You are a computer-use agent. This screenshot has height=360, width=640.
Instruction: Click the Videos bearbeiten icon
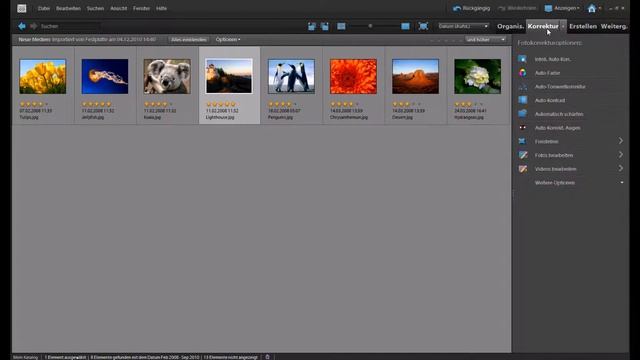522,169
